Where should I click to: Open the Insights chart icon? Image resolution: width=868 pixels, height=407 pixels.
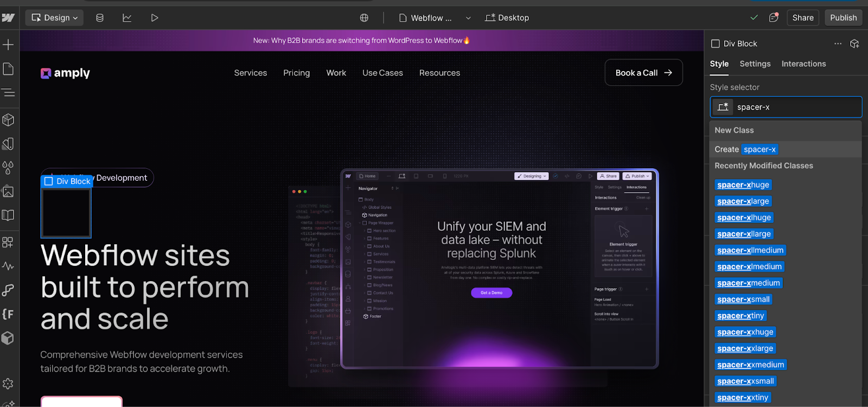pos(127,18)
